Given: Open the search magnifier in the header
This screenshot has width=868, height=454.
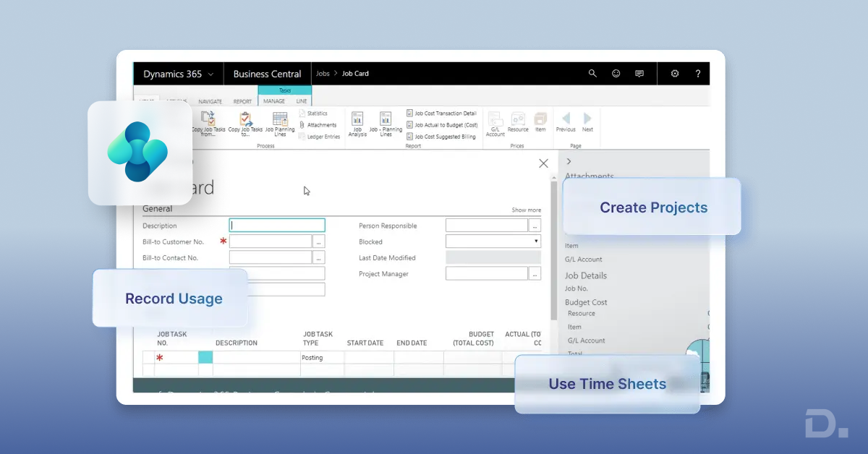Looking at the screenshot, I should (x=592, y=74).
